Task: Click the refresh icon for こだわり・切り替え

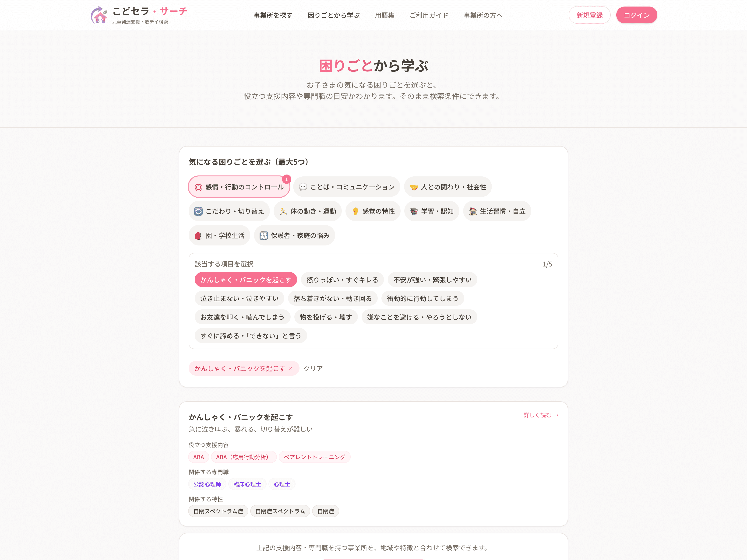Action: tap(198, 211)
